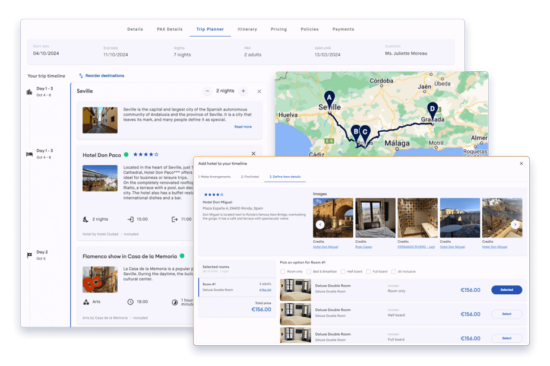Go to the Find hotel step tab
Image resolution: width=550 pixels, height=366 pixels.
click(250, 177)
